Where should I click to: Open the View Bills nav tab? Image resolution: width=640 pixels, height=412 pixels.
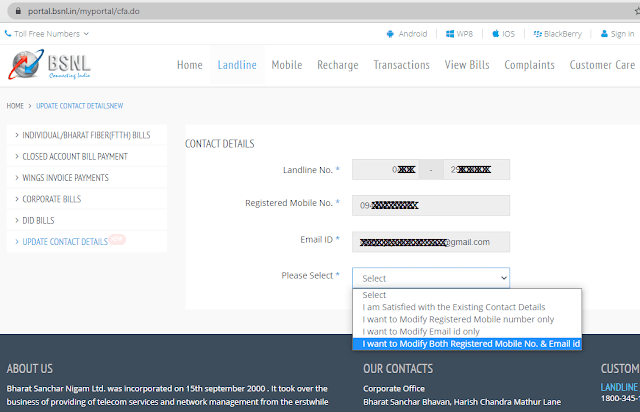[x=467, y=65]
